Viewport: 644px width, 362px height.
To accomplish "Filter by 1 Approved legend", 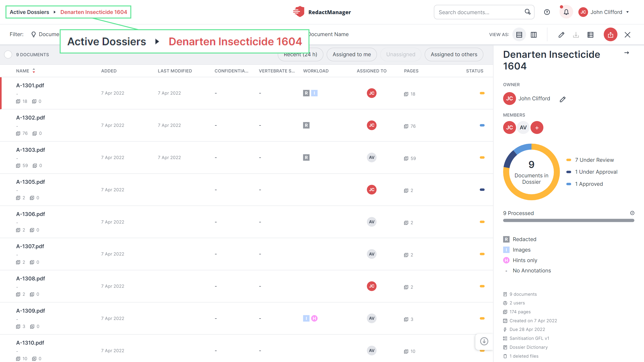I will click(584, 184).
